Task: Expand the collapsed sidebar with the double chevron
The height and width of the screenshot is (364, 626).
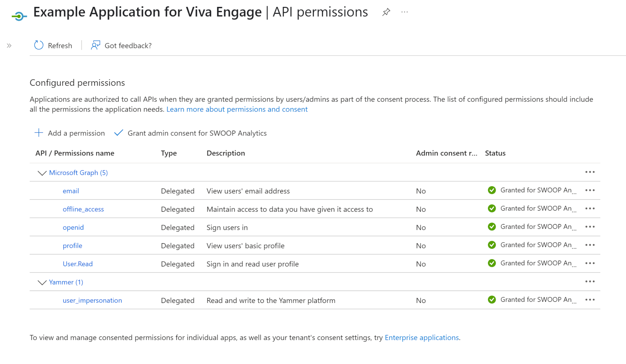Action: pos(9,46)
